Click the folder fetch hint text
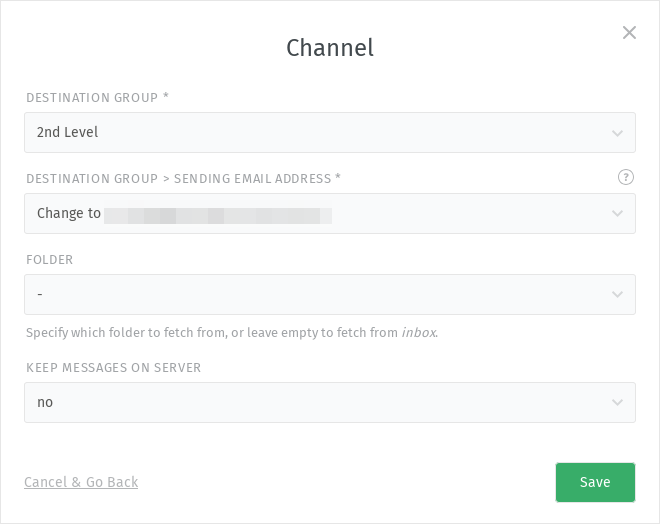 tap(232, 332)
